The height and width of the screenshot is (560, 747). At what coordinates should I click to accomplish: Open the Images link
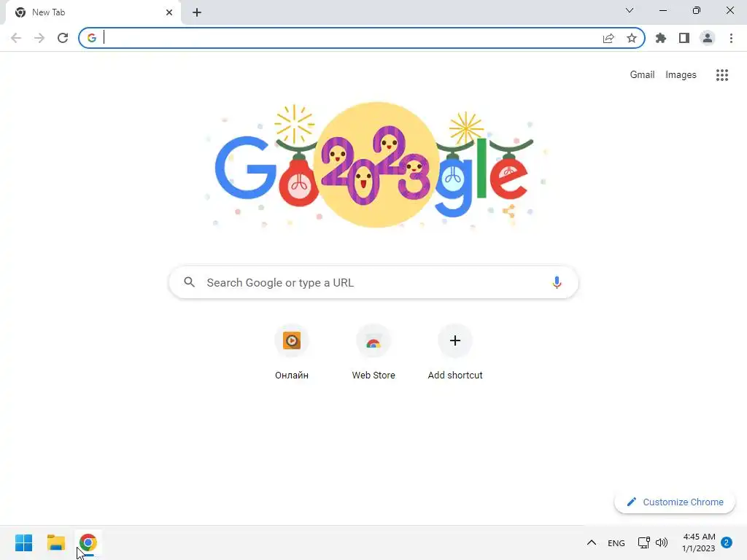pyautogui.click(x=681, y=75)
